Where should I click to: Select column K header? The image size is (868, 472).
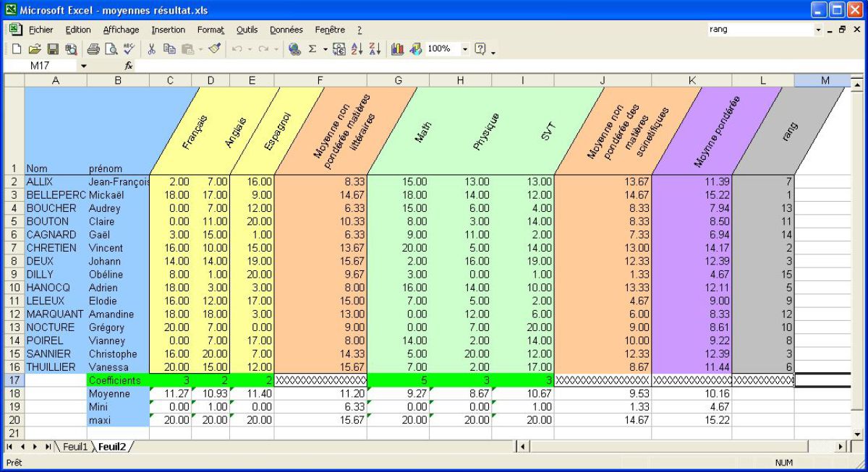tap(692, 80)
